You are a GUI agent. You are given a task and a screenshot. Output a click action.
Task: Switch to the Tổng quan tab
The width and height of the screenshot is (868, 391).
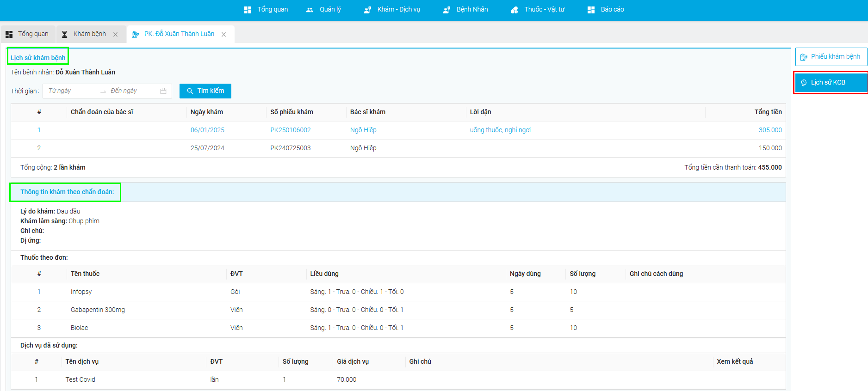[28, 34]
